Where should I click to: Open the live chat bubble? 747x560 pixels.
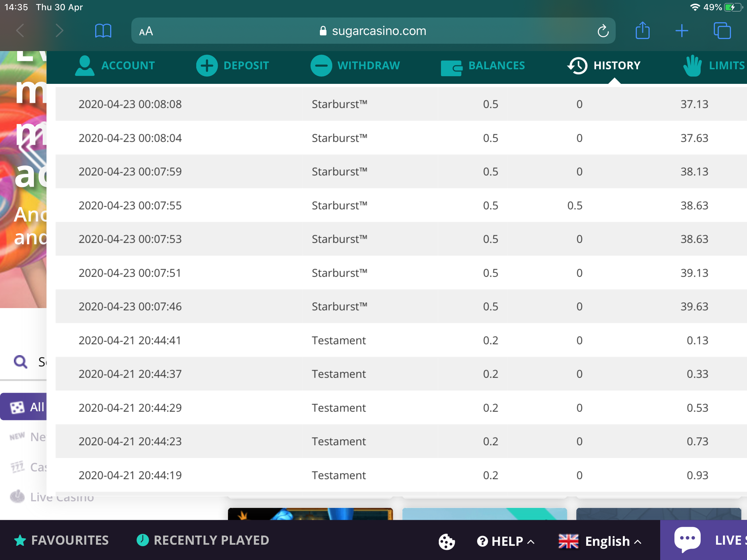click(x=688, y=540)
